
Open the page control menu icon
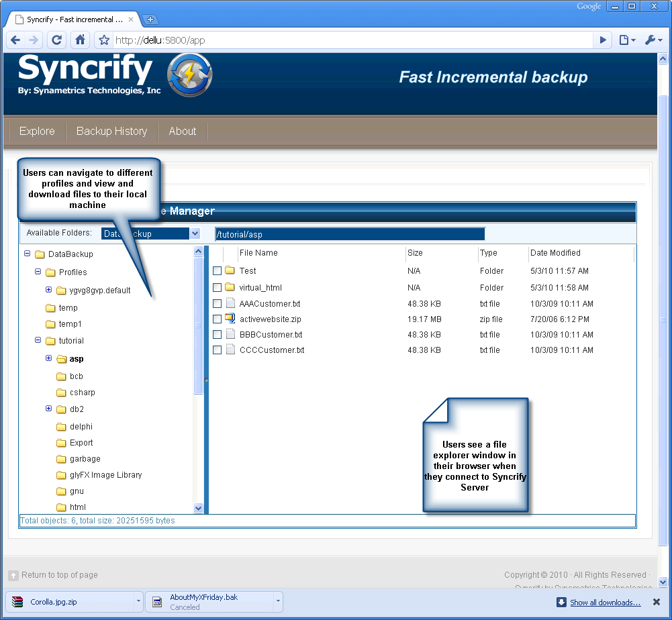coord(627,40)
